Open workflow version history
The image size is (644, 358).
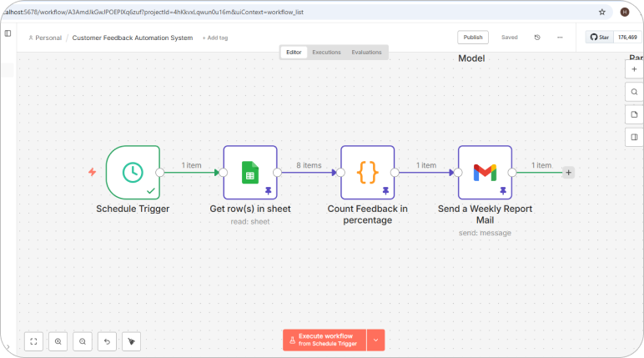click(x=537, y=38)
